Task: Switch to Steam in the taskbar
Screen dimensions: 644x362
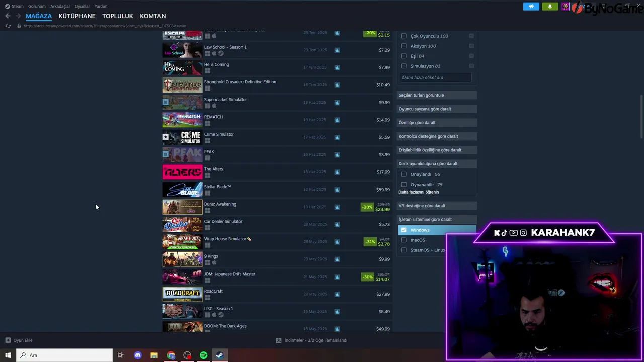Action: [220, 355]
